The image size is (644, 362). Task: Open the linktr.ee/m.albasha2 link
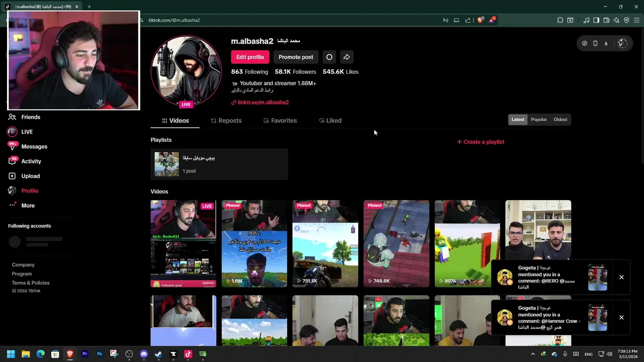pos(260,103)
